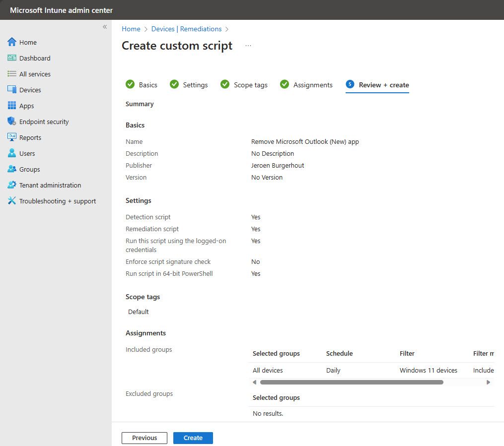Screen dimensions: 504x446
Task: Open Troubleshooting + support icon
Action: pos(12,201)
